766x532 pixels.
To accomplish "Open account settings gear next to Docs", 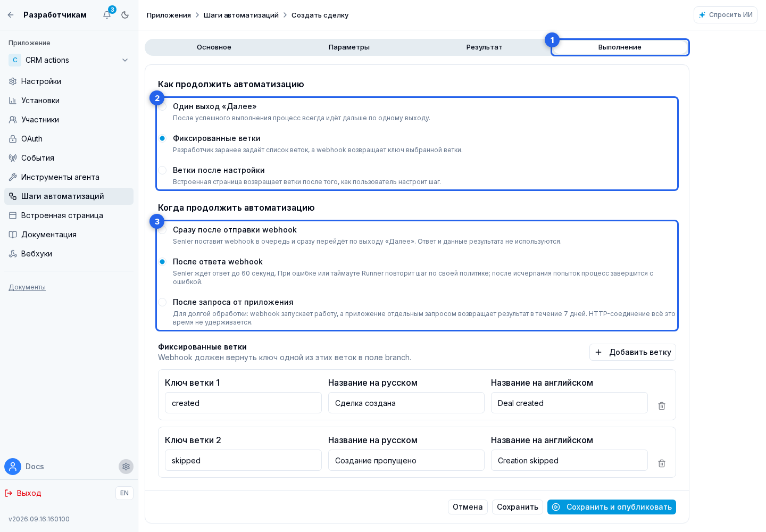I will pyautogui.click(x=126, y=467).
